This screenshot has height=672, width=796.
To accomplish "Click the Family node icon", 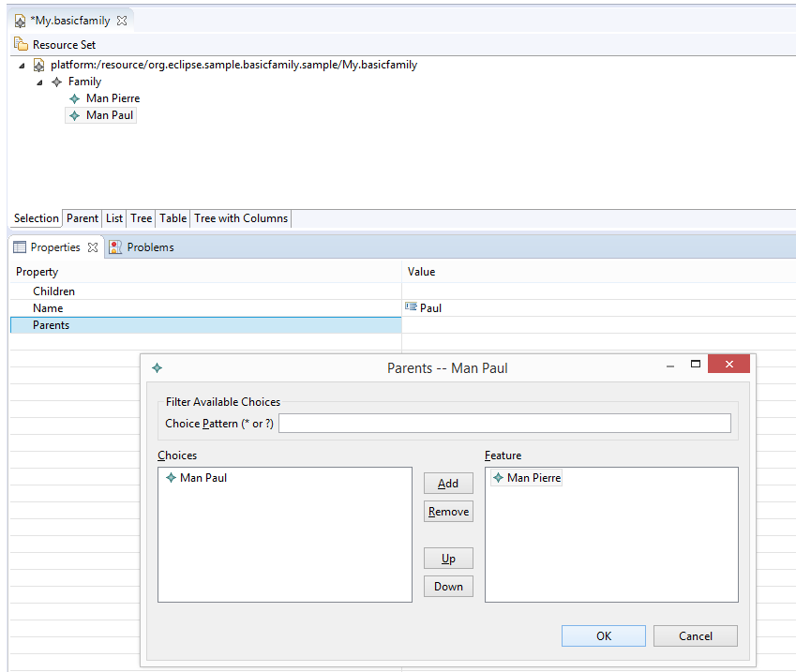I will coord(57,82).
